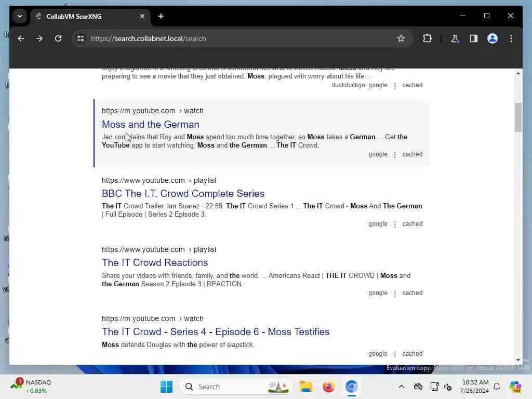Open cached link for The IT Crowd Reactions
The image size is (532, 399).
coord(412,293)
